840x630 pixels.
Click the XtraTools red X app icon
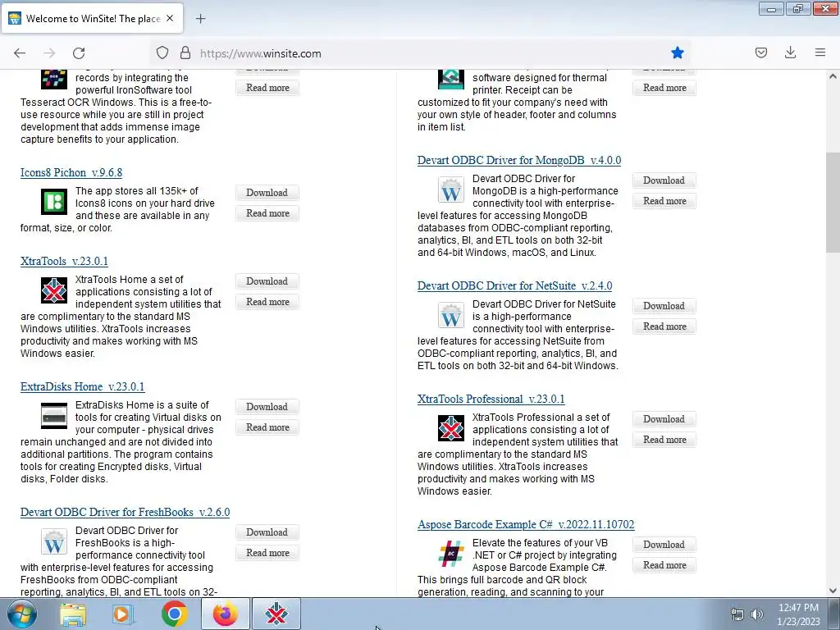[x=54, y=290]
